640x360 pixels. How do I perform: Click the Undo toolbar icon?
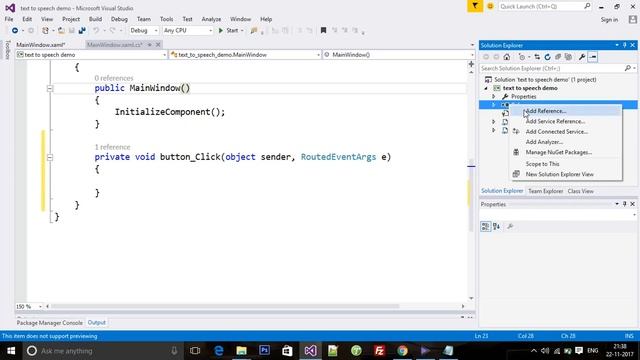click(x=96, y=31)
